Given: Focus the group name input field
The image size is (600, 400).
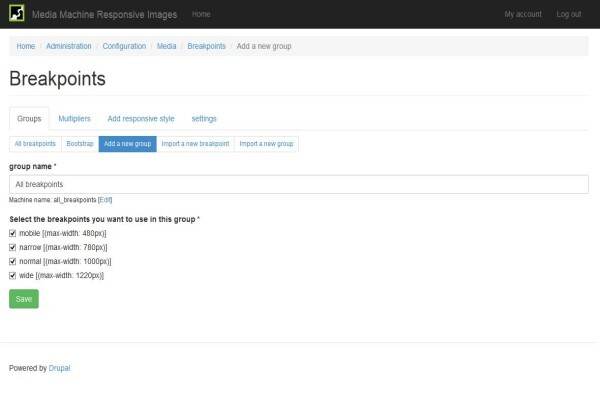Looking at the screenshot, I should 299,184.
